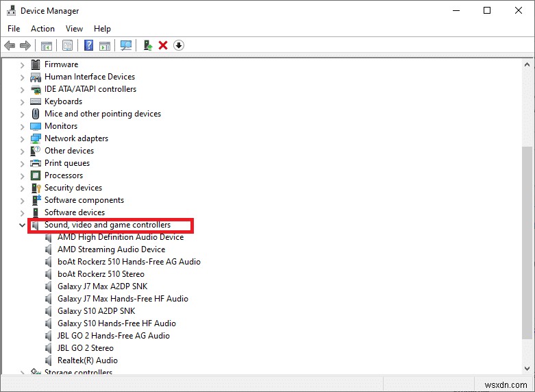Image resolution: width=535 pixels, height=392 pixels.
Task: Expand Human Interface Devices chevron
Action: 22,77
